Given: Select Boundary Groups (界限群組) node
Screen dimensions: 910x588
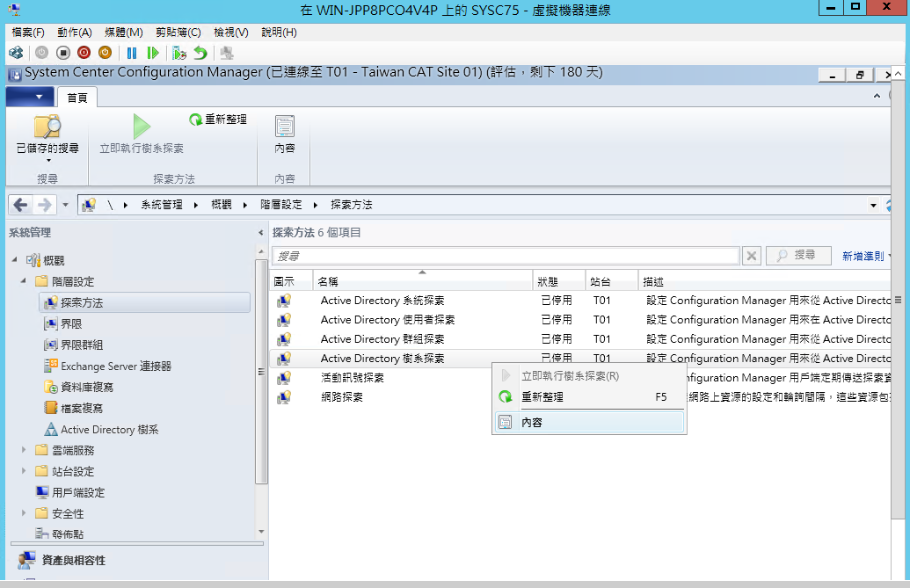Looking at the screenshot, I should pyautogui.click(x=74, y=345).
